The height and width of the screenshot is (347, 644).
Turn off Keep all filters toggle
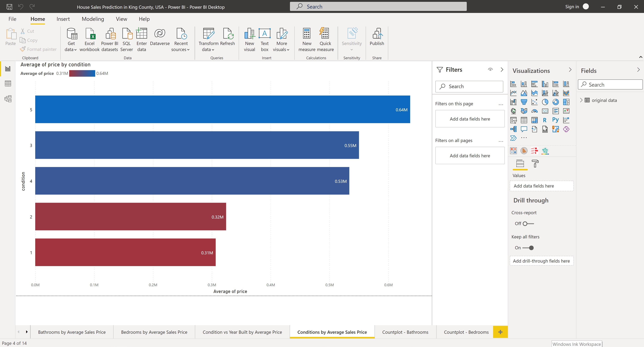click(x=528, y=248)
